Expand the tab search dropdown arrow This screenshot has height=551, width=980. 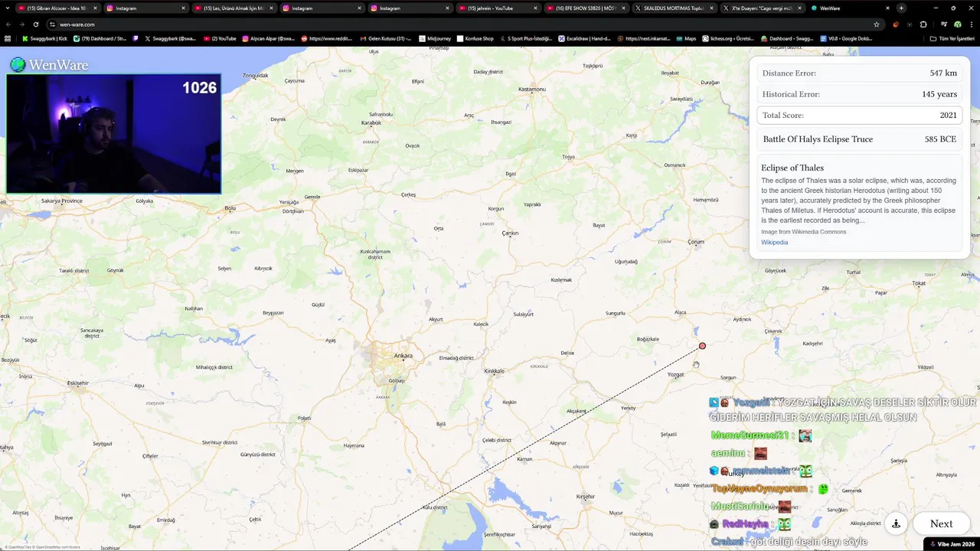(x=8, y=8)
